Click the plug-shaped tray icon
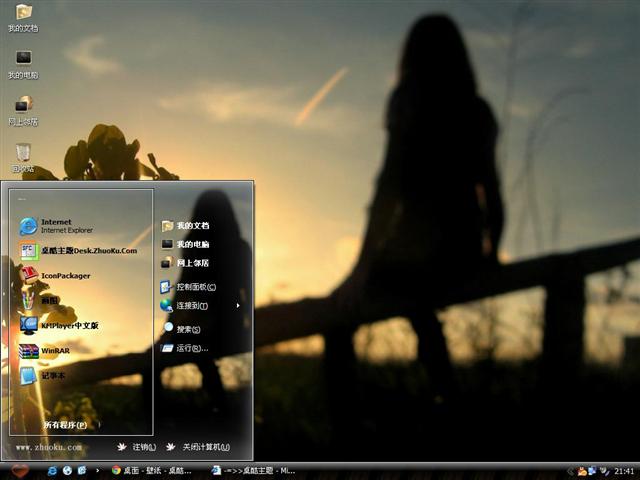 (x=604, y=471)
